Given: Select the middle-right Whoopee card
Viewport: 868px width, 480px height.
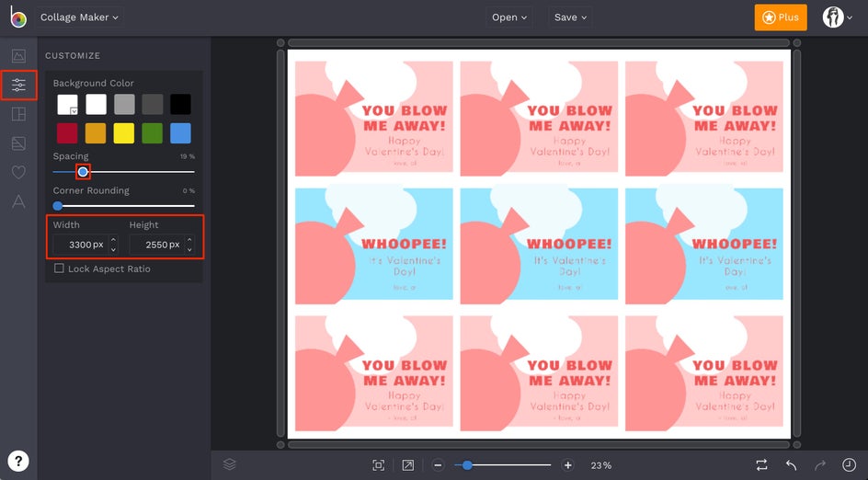Looking at the screenshot, I should [x=704, y=246].
